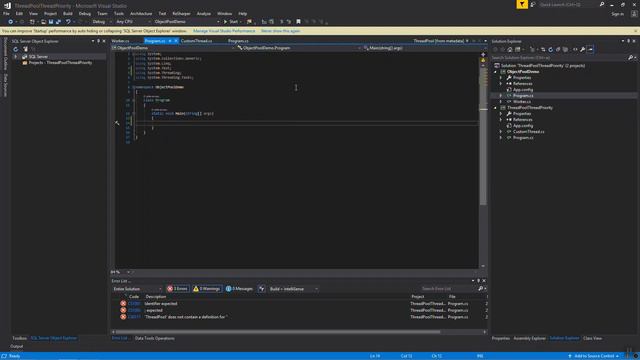640x360 pixels.
Task: Click the Add SQL Server icon
Action: pos(25,49)
